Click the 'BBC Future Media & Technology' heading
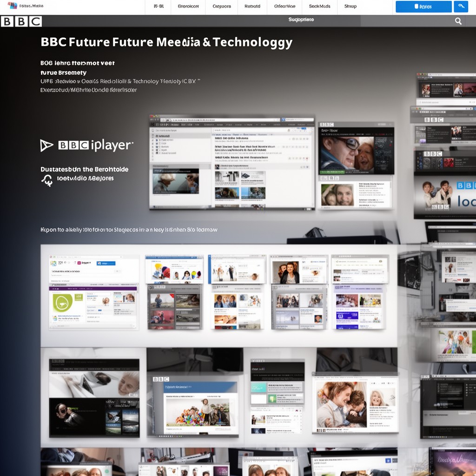The height and width of the screenshot is (476, 476). 166,42
